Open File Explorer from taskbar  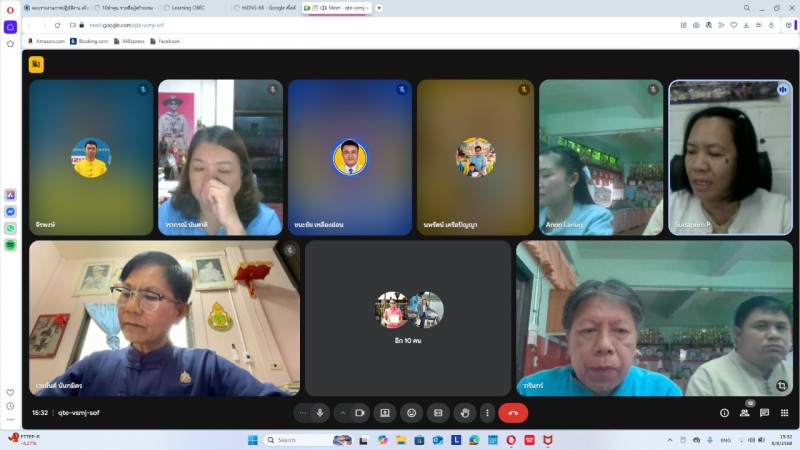tap(401, 440)
